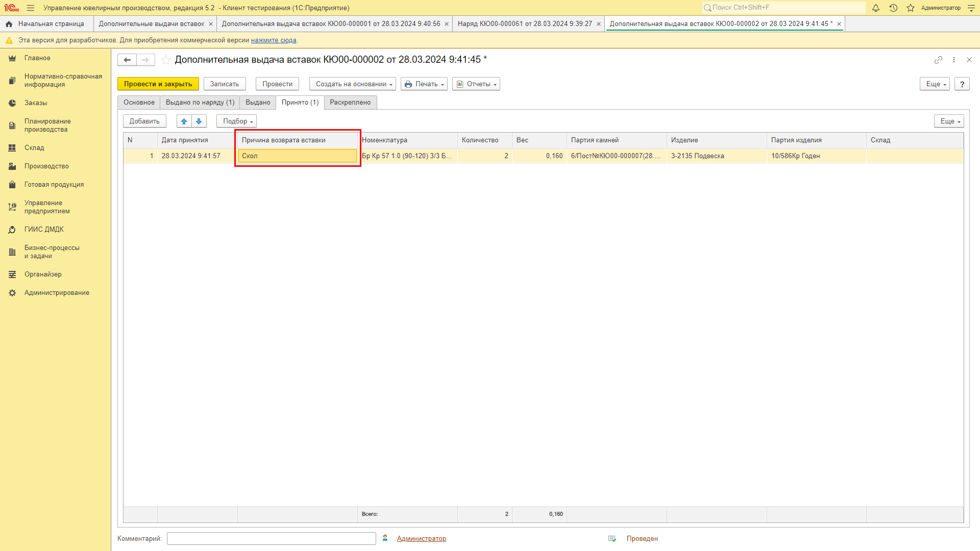This screenshot has width=980, height=551.
Task: Open the table Еще dropdown
Action: point(949,121)
